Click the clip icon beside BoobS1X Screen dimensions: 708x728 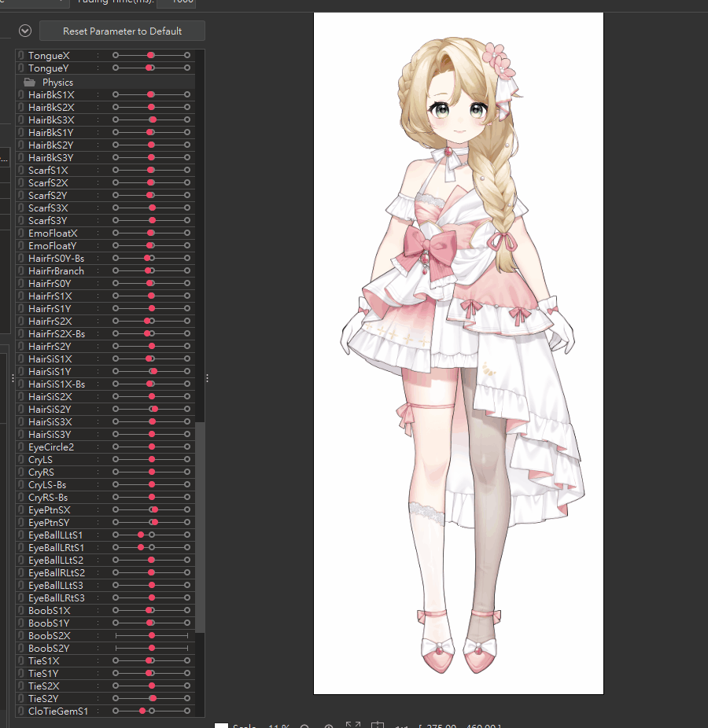(x=21, y=610)
